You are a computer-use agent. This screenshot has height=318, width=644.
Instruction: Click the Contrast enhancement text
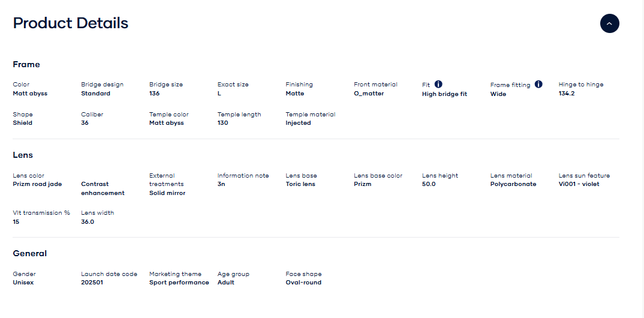point(103,188)
